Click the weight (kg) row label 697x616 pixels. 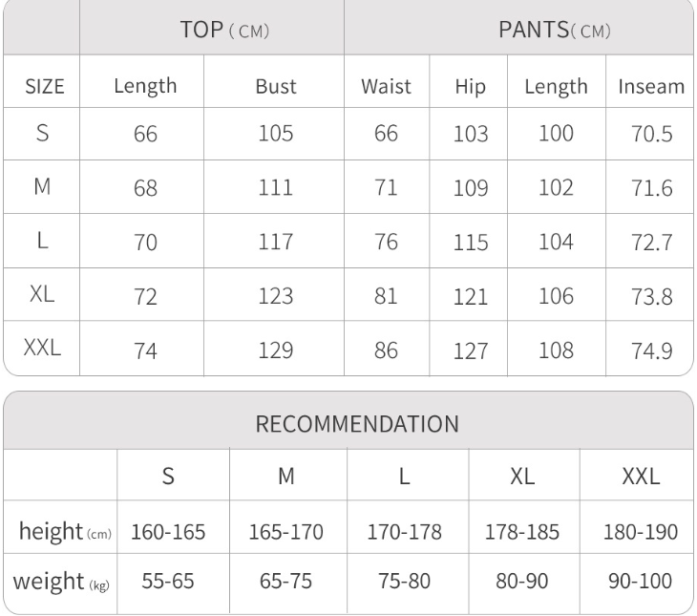(60, 581)
